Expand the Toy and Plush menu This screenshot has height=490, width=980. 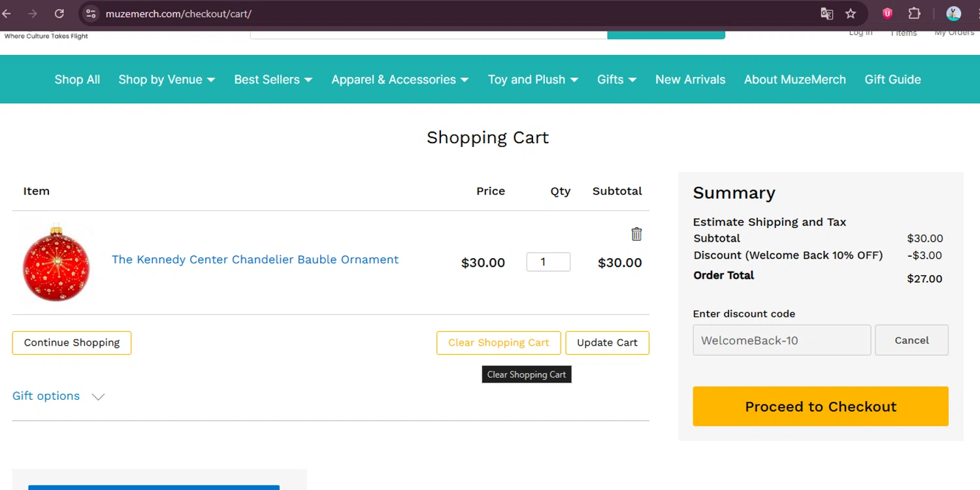pyautogui.click(x=533, y=80)
